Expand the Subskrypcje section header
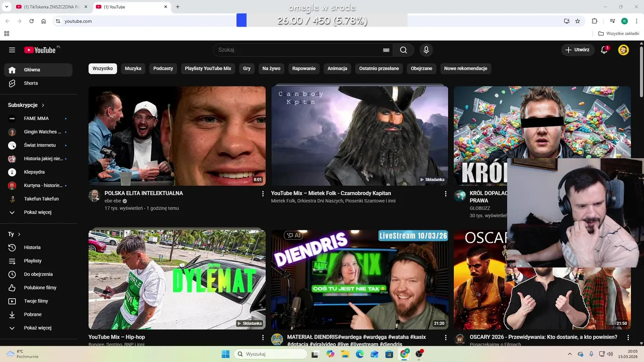This screenshot has width=644, height=362. click(26, 105)
